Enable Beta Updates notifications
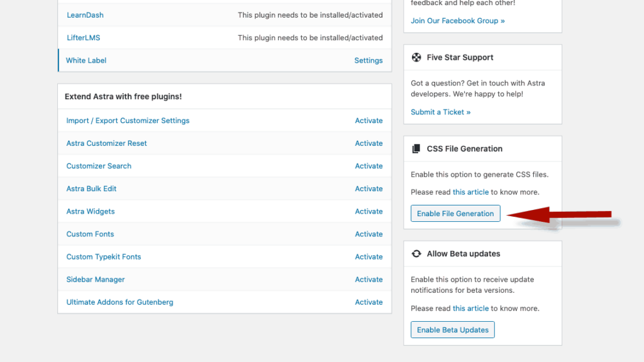Screen dimensions: 644x362 click(x=452, y=329)
